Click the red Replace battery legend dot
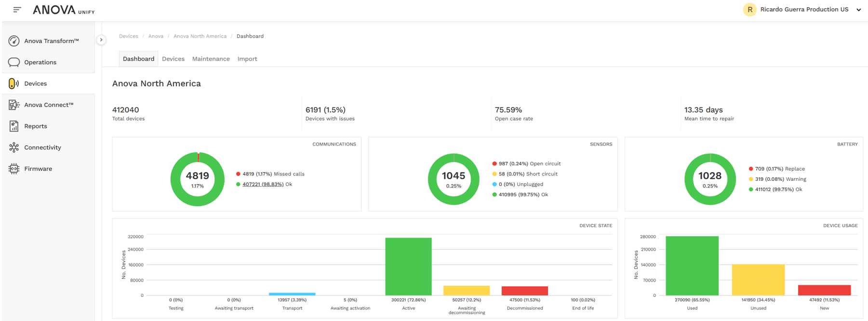The image size is (868, 321). tap(751, 169)
